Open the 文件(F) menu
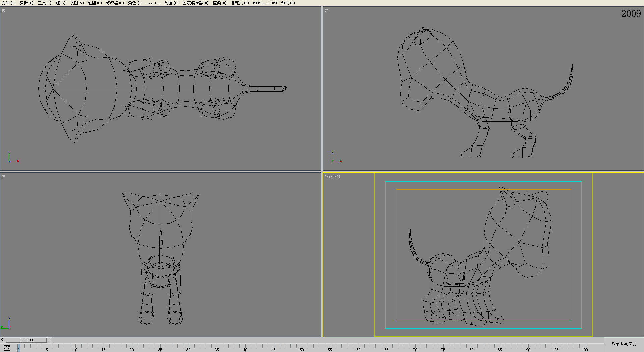The height and width of the screenshot is (352, 644). click(x=8, y=3)
